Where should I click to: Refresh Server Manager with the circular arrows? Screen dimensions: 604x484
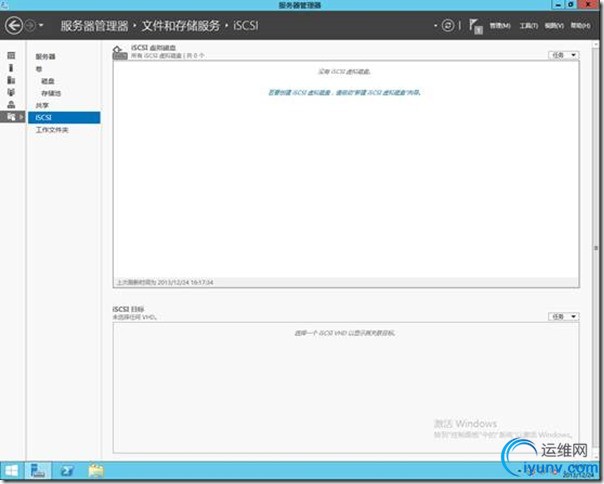tap(448, 25)
